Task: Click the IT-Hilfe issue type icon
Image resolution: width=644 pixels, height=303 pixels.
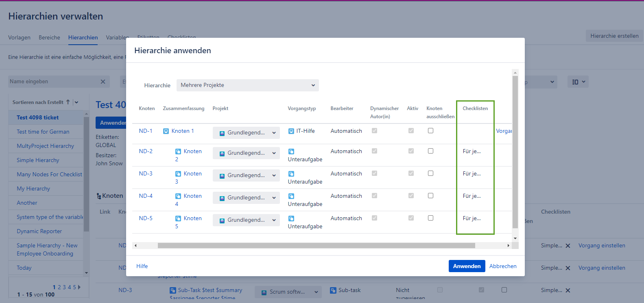Action: click(x=291, y=131)
